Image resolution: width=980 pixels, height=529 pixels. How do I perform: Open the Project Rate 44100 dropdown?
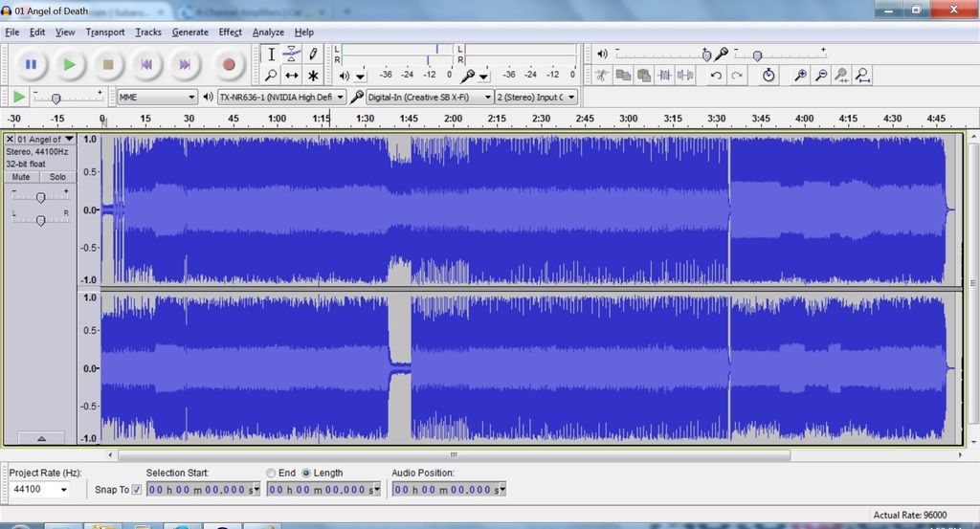coord(40,490)
